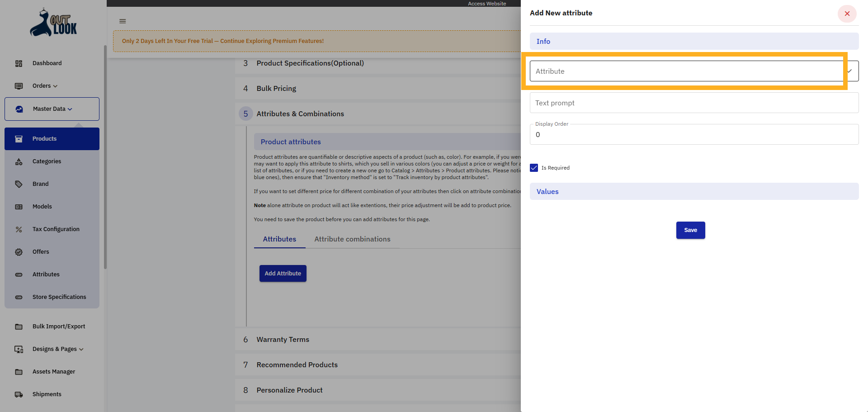Set Display Order value to zero
The width and height of the screenshot is (868, 412).
coord(693,135)
